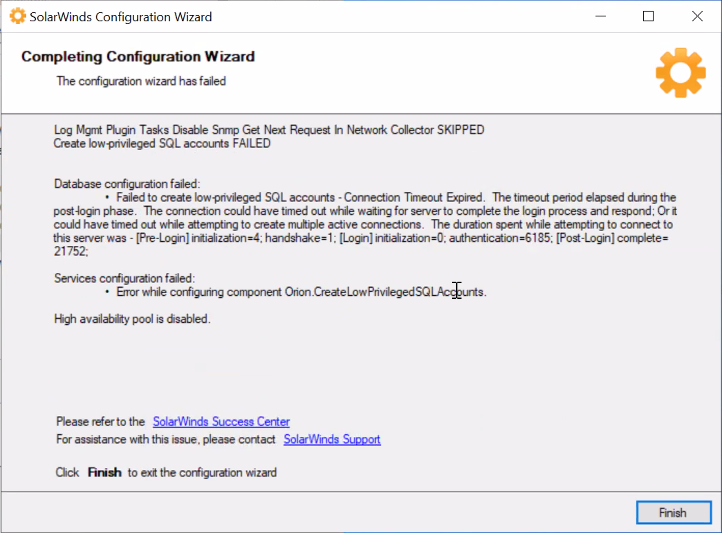Screen dimensions: 722x533
Task: Click the Create low-privileged SQL accounts FAILED line
Action: 162,144
